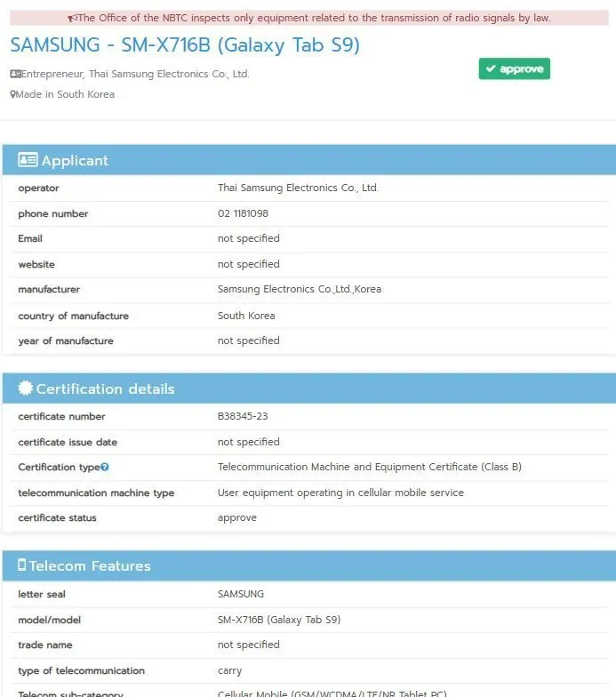Screen dimensions: 616x697
Task: Click the Thai Samsung Electronics Co., Ltd. operator value
Action: point(298,188)
